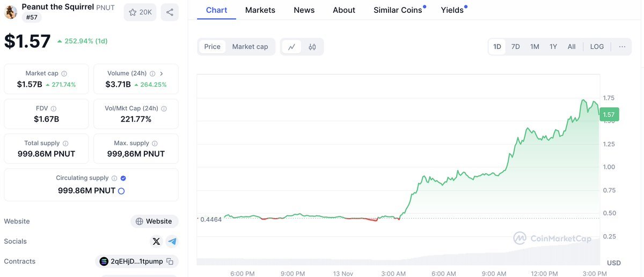644x277 pixels.
Task: Copy the contract address icon
Action: tap(170, 261)
